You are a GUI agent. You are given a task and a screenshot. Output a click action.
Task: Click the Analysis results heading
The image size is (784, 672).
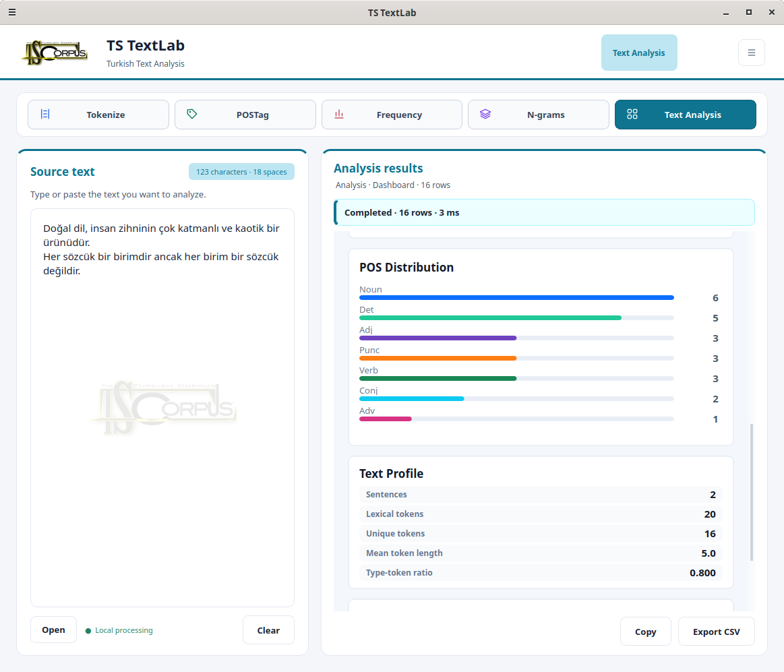pos(378,169)
